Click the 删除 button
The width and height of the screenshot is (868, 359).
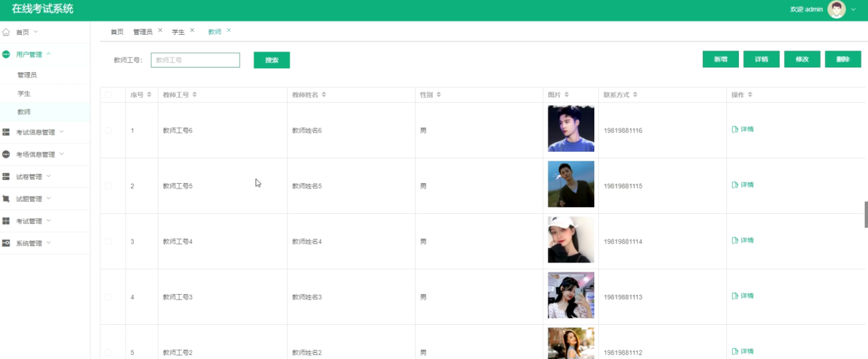(x=843, y=59)
